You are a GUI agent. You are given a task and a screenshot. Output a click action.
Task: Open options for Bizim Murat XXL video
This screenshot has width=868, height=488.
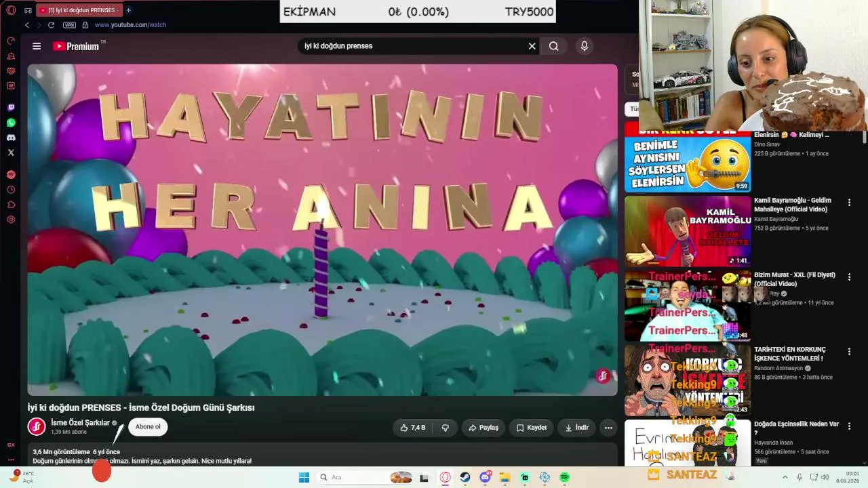849,277
